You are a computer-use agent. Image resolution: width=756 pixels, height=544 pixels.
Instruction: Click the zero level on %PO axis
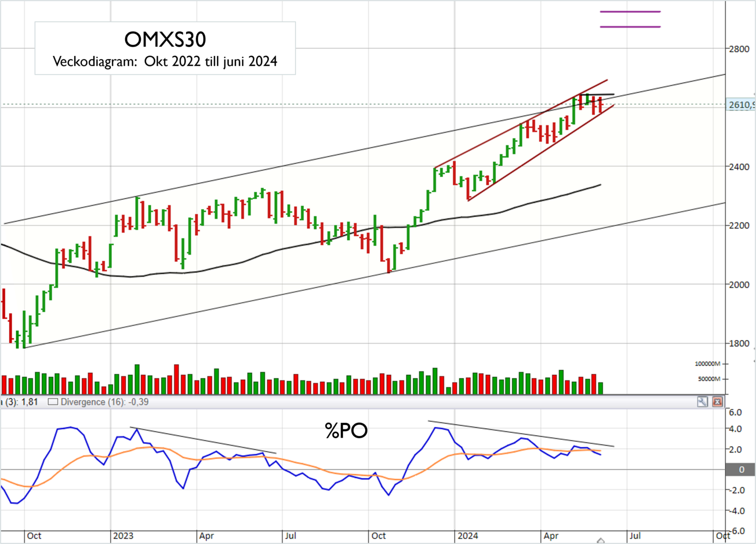(741, 470)
